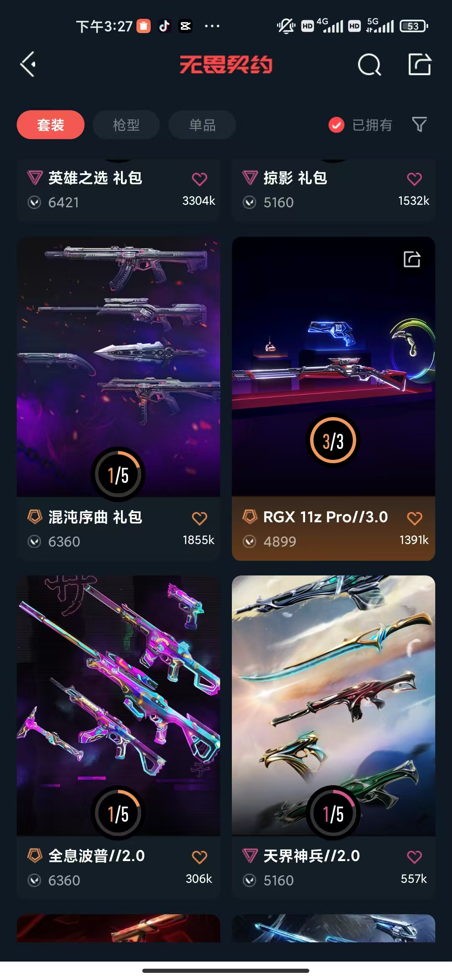Tap the back arrow icon

[28, 64]
